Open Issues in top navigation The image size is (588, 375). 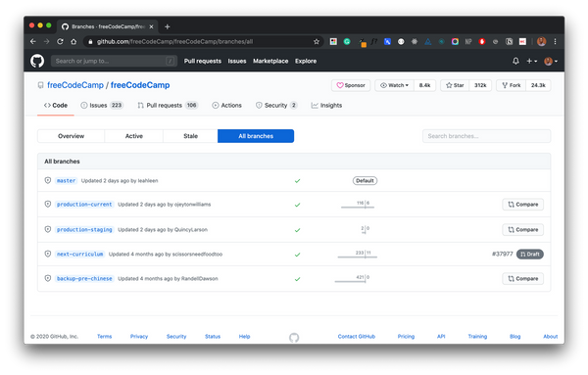(x=237, y=61)
